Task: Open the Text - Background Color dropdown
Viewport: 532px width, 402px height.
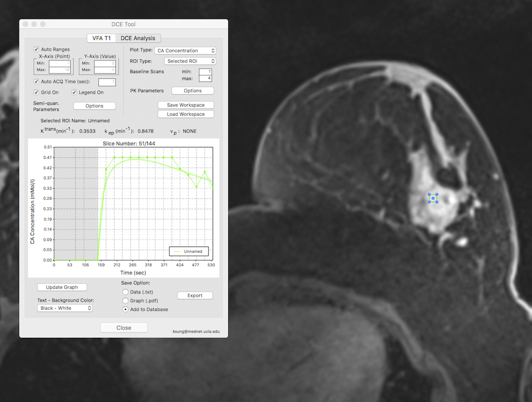Action: click(x=65, y=308)
